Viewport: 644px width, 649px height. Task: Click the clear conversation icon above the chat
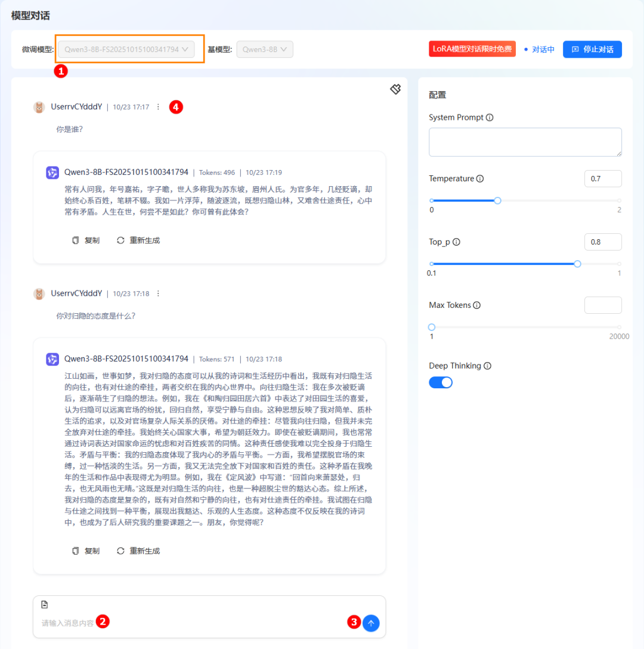click(395, 89)
